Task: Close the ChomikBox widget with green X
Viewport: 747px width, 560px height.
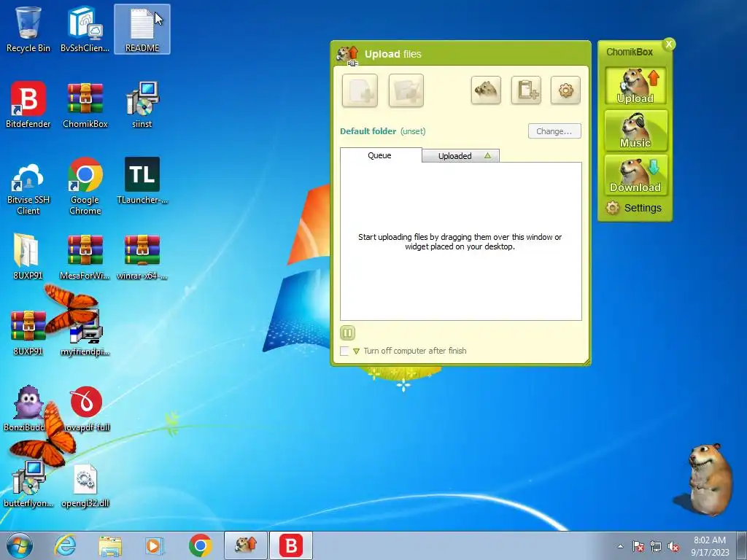Action: click(x=669, y=44)
